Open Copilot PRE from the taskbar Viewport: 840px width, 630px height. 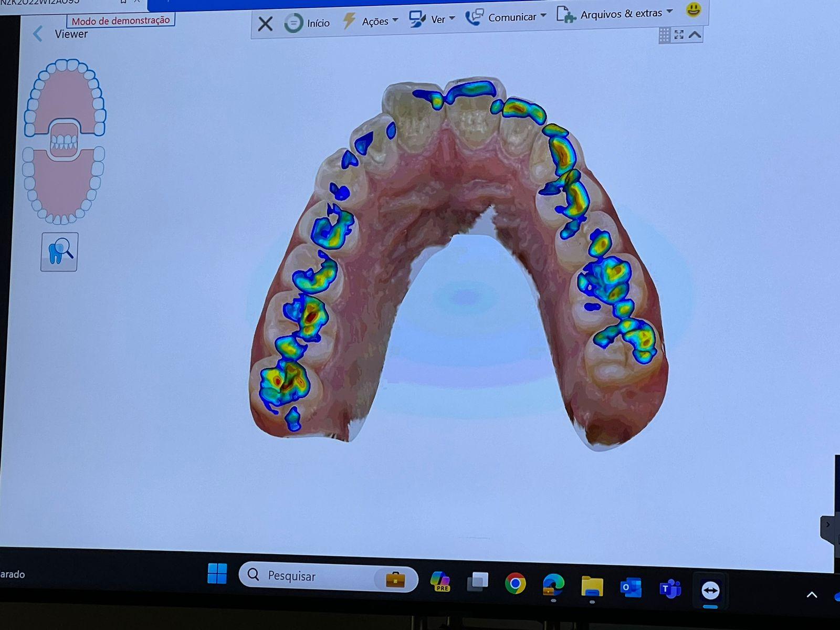(x=440, y=581)
